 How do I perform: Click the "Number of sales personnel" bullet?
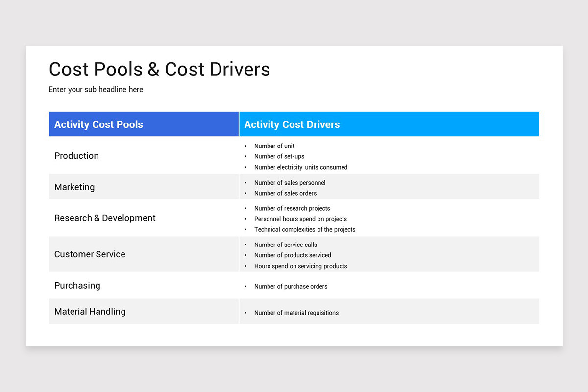pos(290,182)
